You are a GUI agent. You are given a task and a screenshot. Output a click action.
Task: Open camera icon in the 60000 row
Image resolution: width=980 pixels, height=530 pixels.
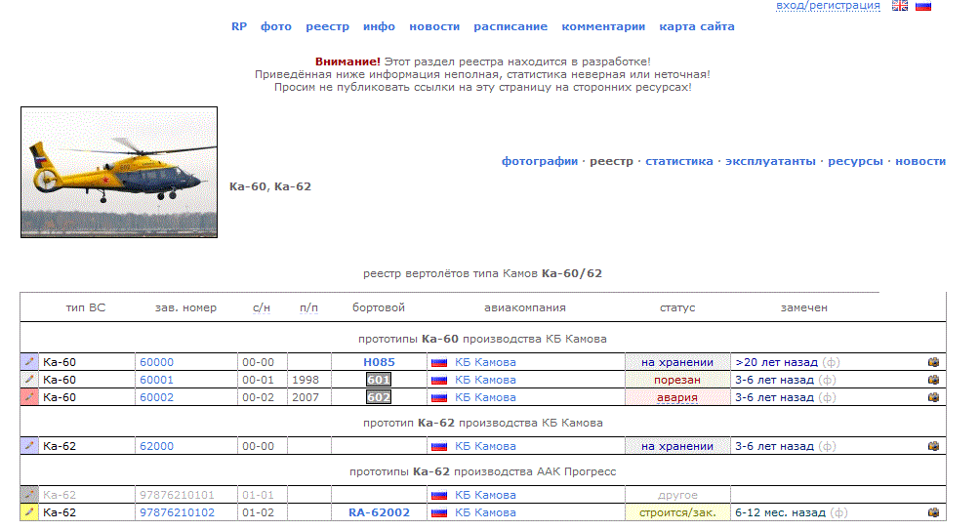coord(933,362)
